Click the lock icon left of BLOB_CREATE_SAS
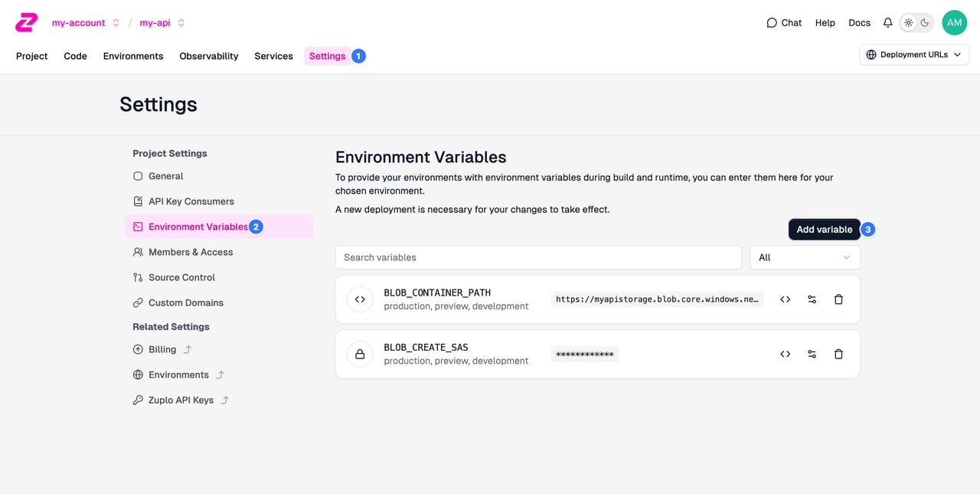980x494 pixels. tap(360, 354)
